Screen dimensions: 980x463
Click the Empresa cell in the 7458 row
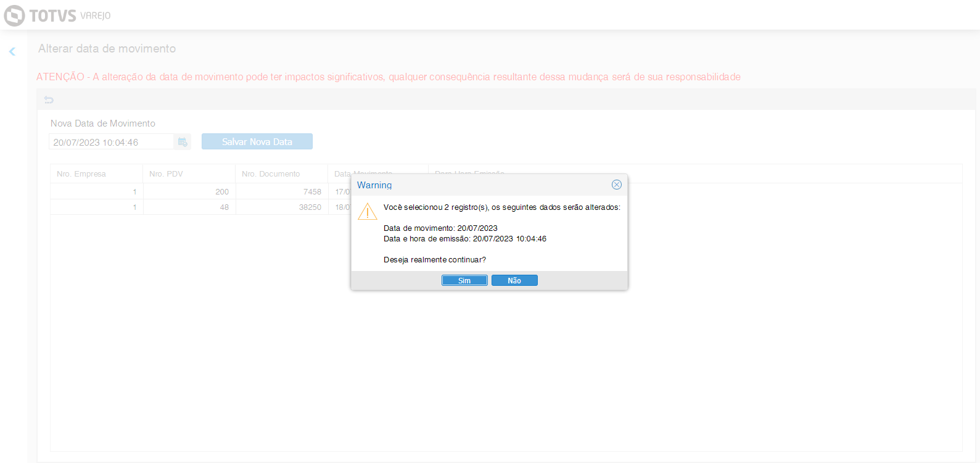pos(96,191)
